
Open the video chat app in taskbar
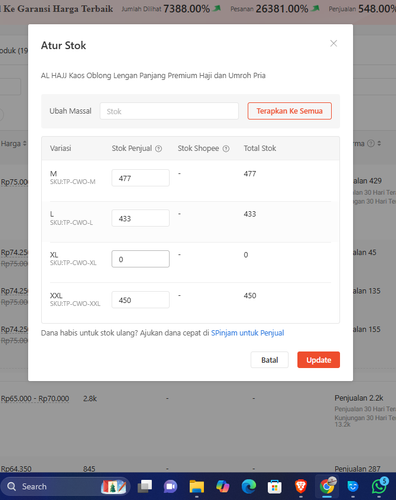coord(171,487)
